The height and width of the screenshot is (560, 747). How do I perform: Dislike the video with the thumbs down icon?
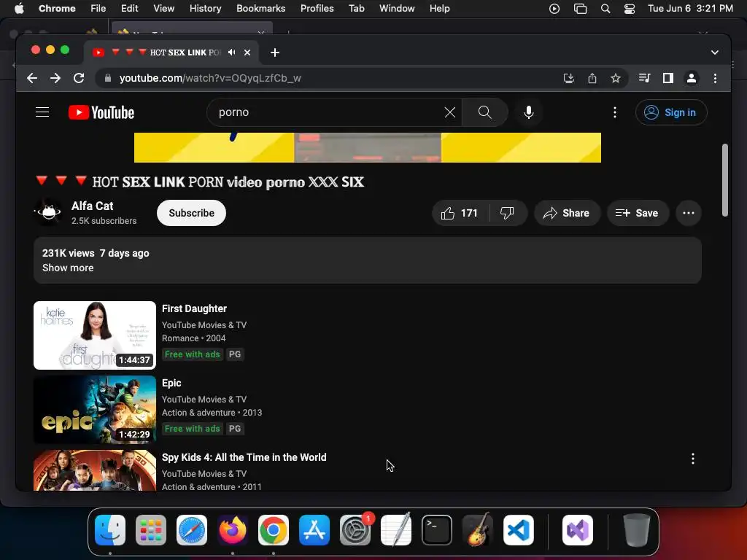coord(508,213)
